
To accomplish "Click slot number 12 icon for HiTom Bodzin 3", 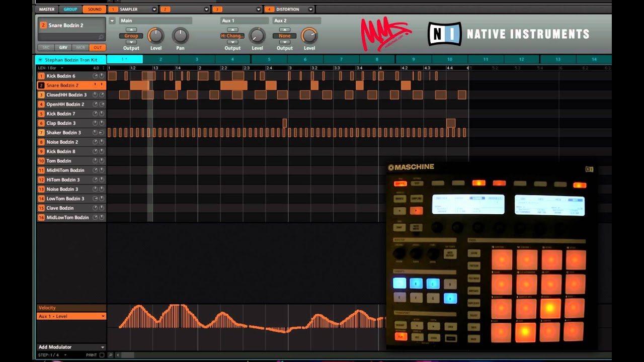I will click(41, 179).
